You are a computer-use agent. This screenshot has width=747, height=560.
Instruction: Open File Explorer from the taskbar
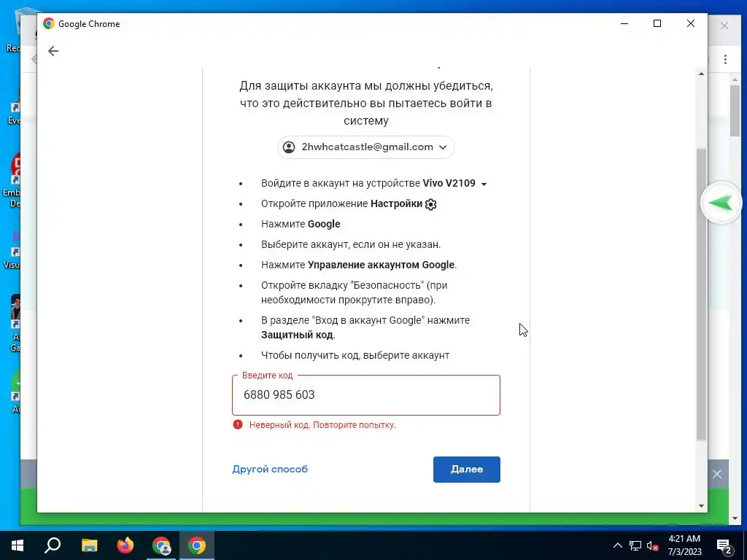pos(89,545)
